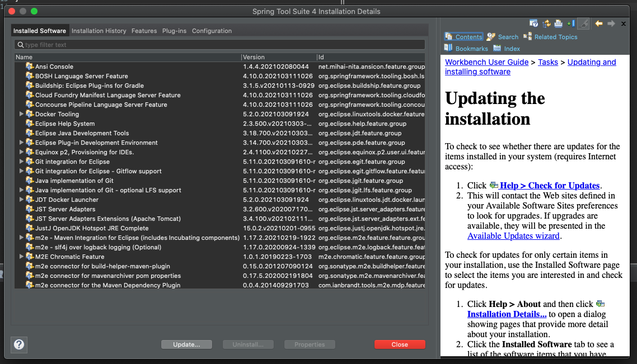The height and width of the screenshot is (364, 637).
Task: Open help in external window icon
Action: pyautogui.click(x=533, y=23)
